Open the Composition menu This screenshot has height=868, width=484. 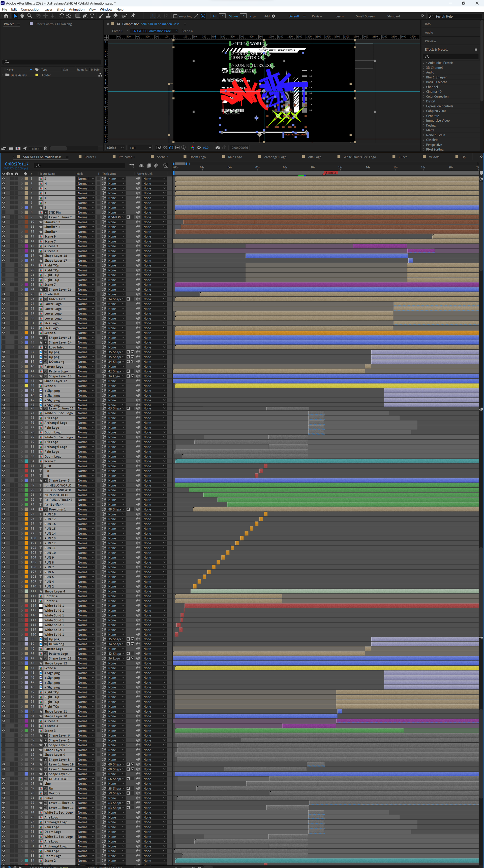[x=30, y=9]
